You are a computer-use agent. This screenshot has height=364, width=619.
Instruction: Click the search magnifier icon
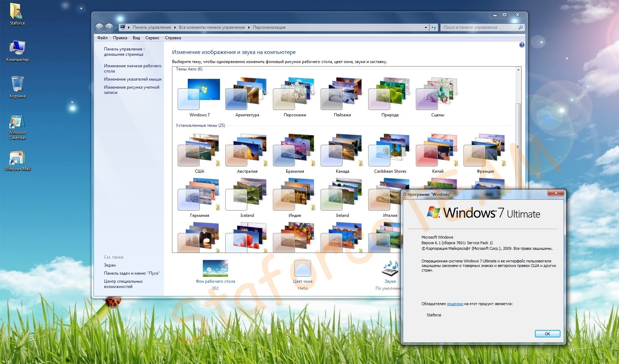pyautogui.click(x=521, y=27)
